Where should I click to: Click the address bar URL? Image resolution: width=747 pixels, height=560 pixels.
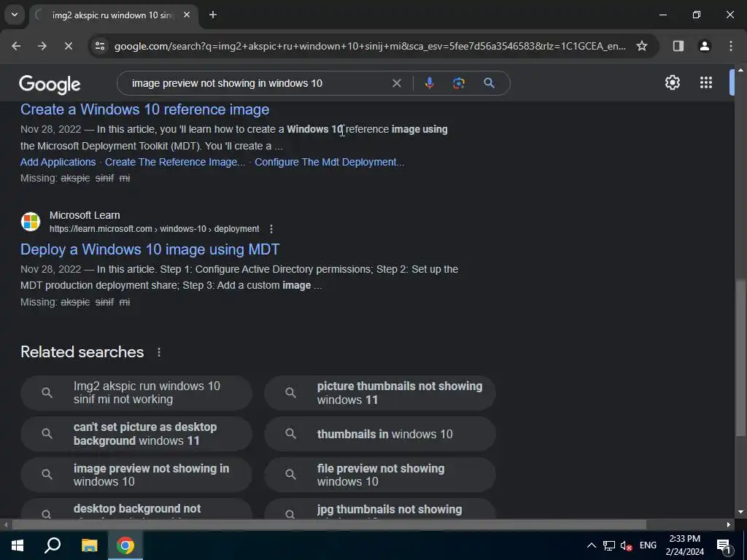point(370,46)
